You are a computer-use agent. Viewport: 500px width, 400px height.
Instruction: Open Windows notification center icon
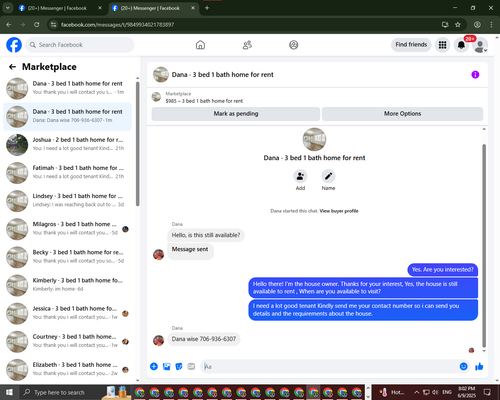(x=487, y=392)
